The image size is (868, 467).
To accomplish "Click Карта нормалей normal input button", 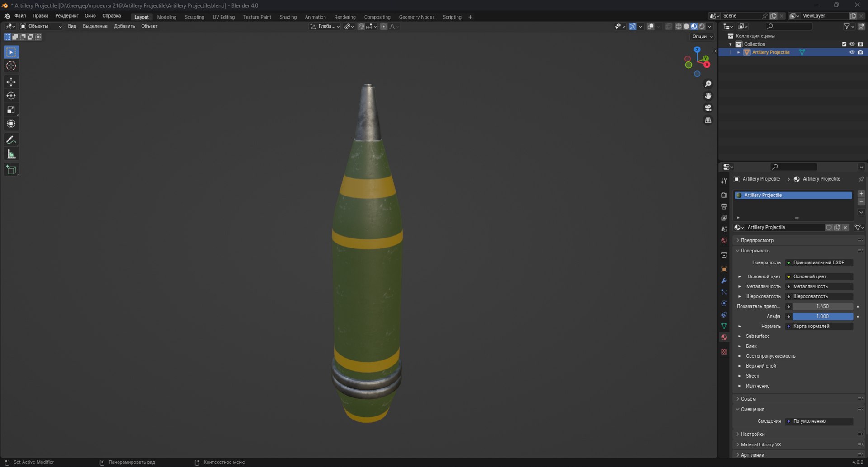I will click(x=819, y=326).
